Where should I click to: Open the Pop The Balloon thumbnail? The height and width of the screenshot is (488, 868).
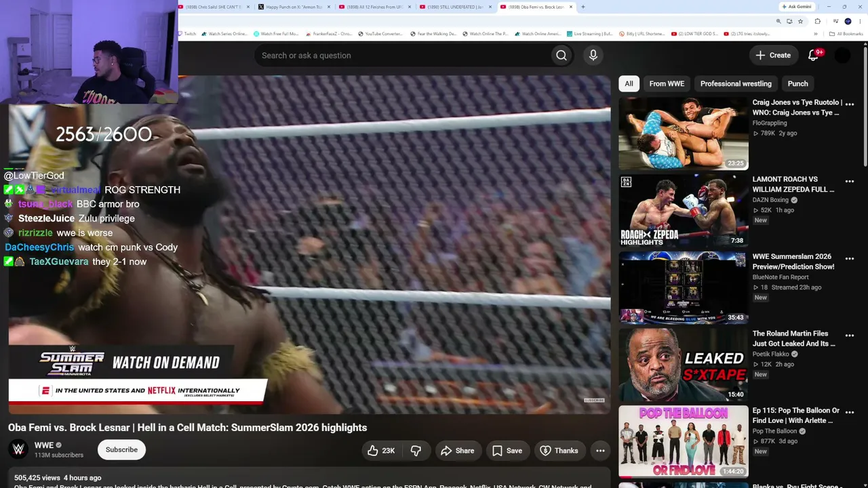coord(683,441)
